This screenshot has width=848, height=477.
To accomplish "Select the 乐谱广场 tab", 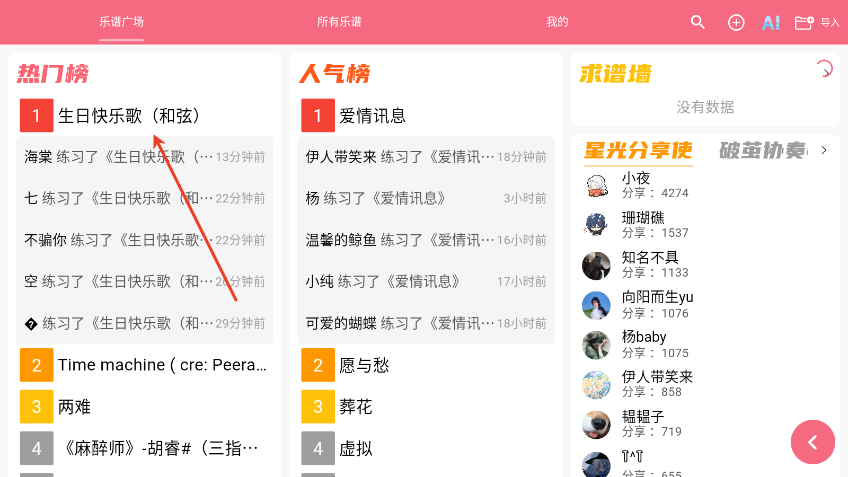I will coord(121,22).
